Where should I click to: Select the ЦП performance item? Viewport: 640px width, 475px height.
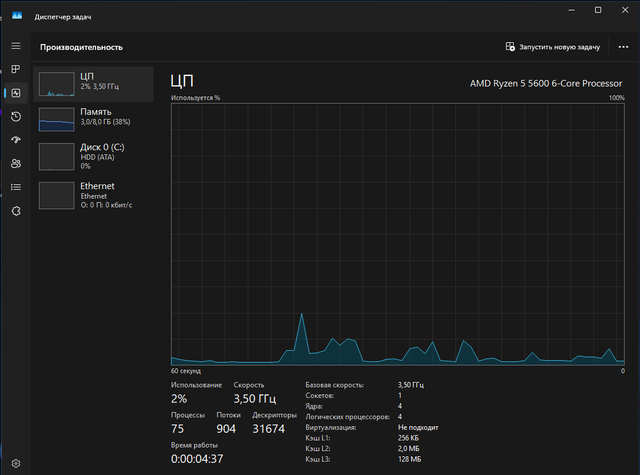93,84
